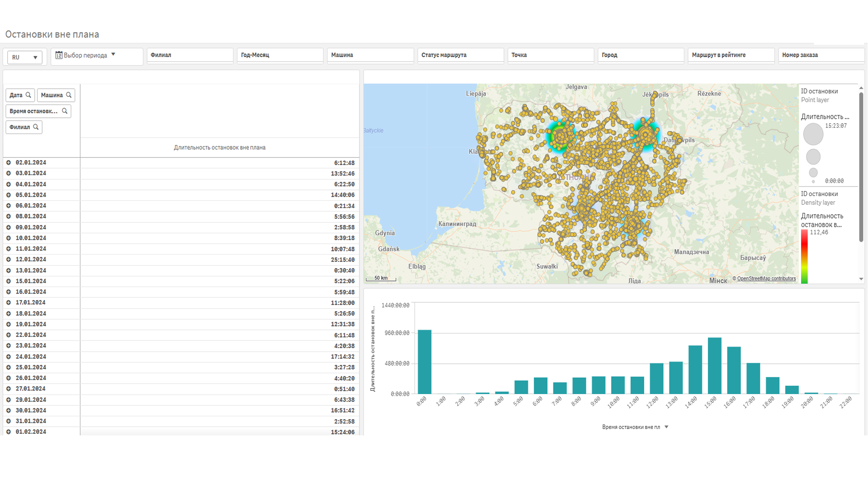Open the Филиал filter pane
The image size is (868, 477).
tap(190, 56)
